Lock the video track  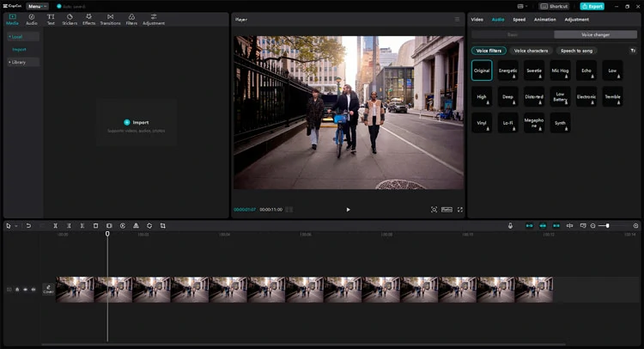tap(17, 290)
